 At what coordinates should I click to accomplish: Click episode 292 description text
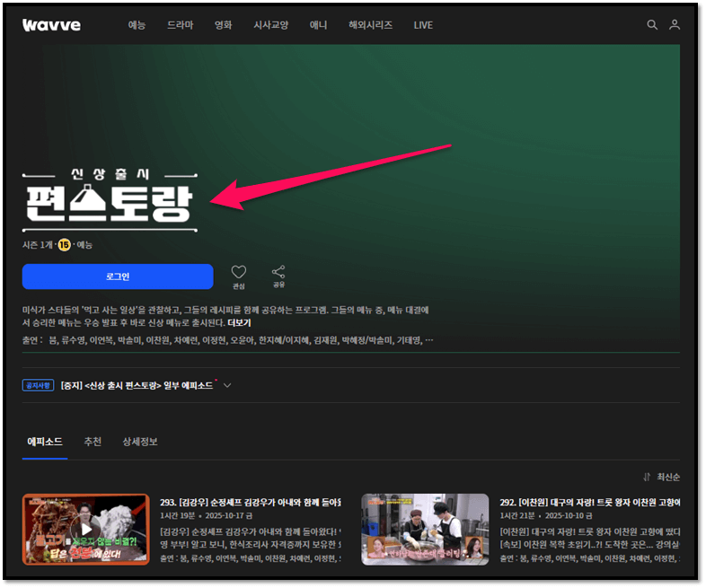tap(590, 538)
